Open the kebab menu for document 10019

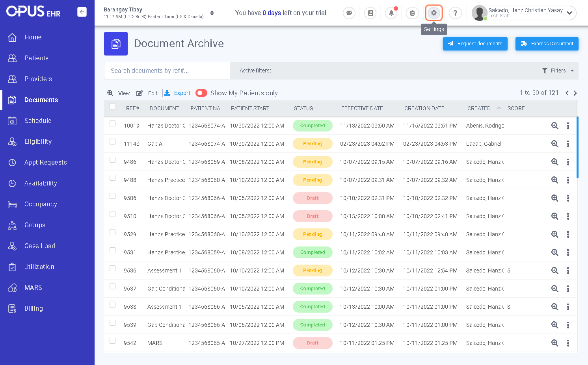(x=568, y=126)
